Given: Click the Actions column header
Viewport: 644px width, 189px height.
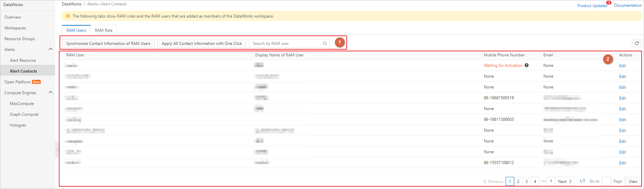Looking at the screenshot, I should (x=626, y=55).
